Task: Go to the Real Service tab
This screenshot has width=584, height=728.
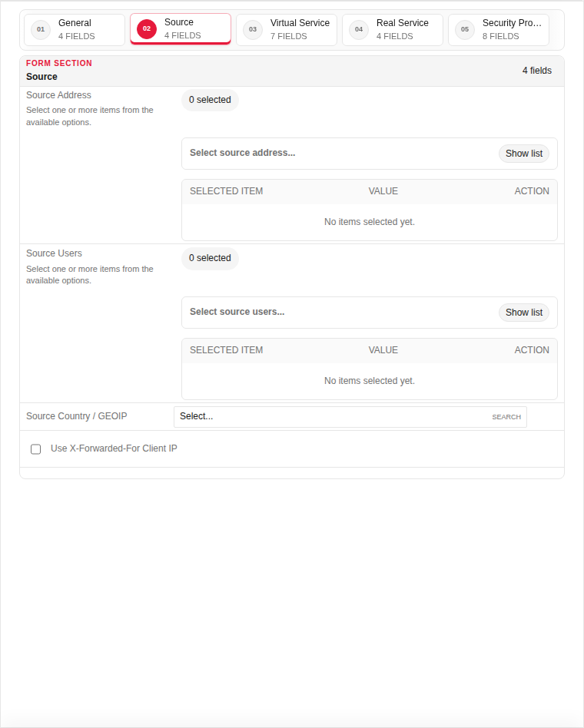Action: (x=393, y=30)
